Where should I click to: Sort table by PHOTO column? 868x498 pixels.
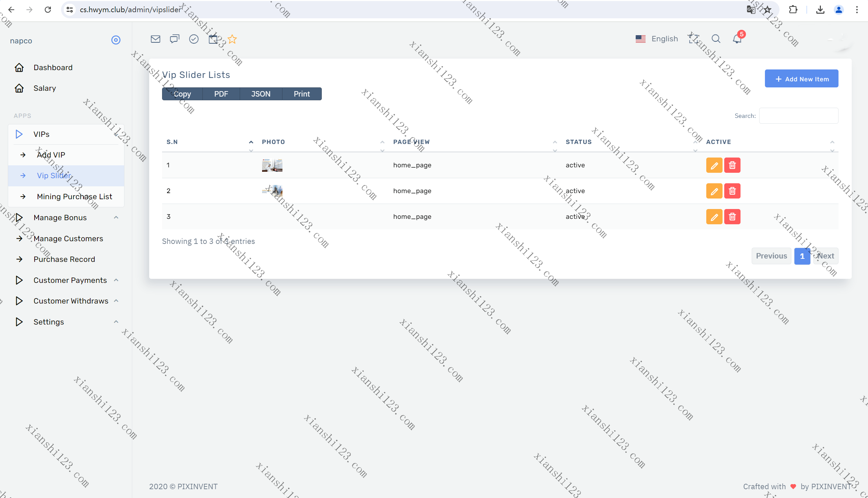click(323, 142)
